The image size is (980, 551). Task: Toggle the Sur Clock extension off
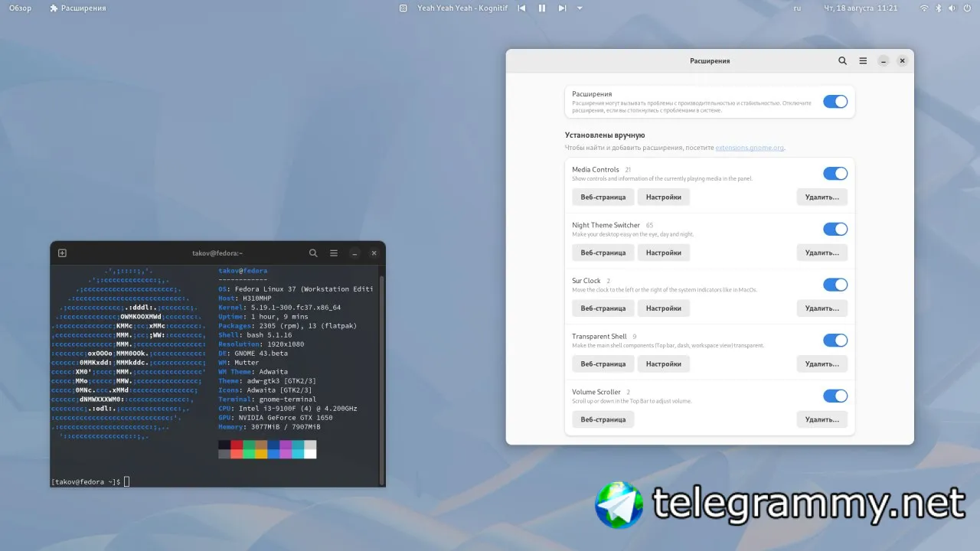tap(835, 285)
